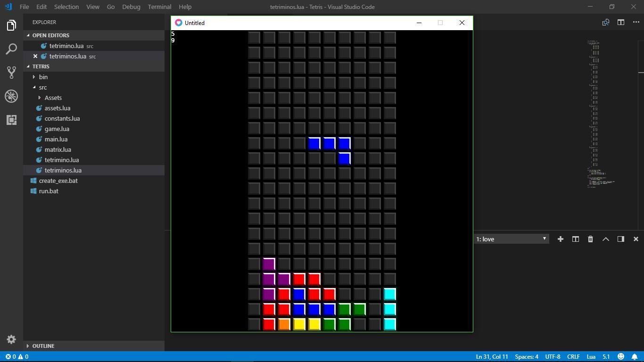Open the Terminal menu
The width and height of the screenshot is (644, 362).
click(159, 7)
